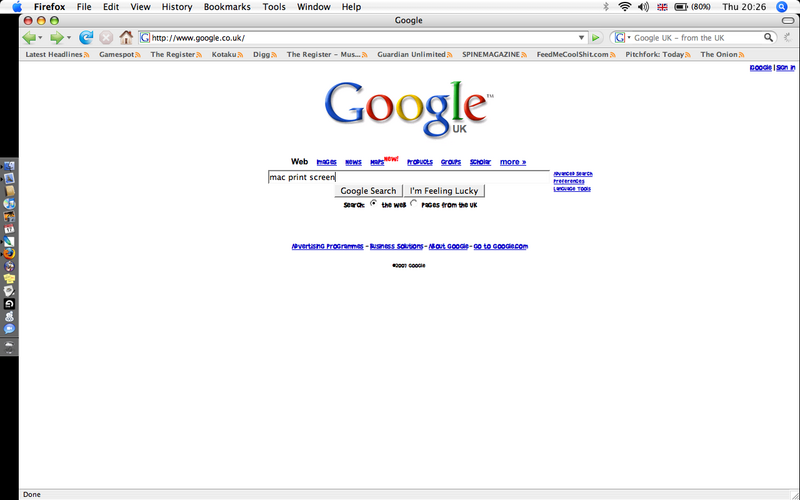Open the View menu

[140, 7]
